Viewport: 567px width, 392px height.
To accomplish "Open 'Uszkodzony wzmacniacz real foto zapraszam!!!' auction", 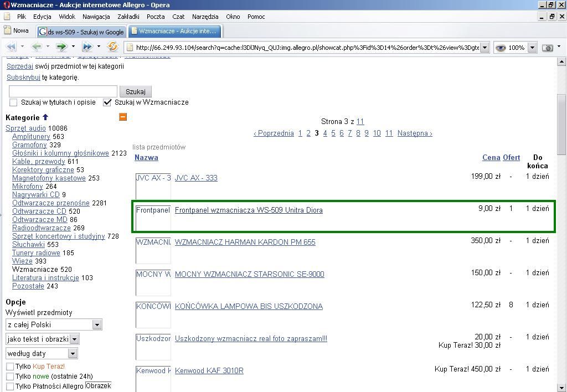I will tap(251, 338).
